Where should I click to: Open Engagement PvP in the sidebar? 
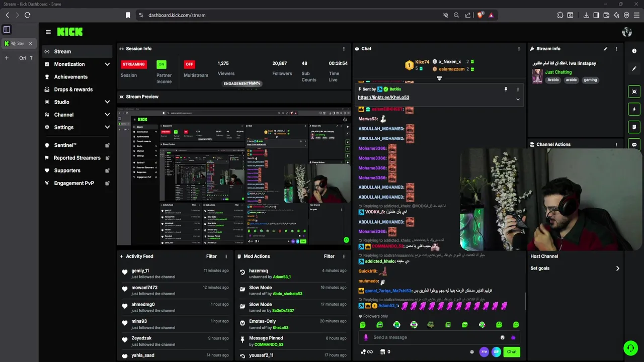(x=76, y=183)
